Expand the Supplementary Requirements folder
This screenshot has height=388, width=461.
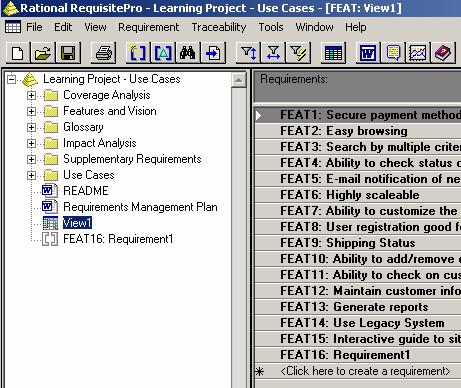tap(31, 159)
